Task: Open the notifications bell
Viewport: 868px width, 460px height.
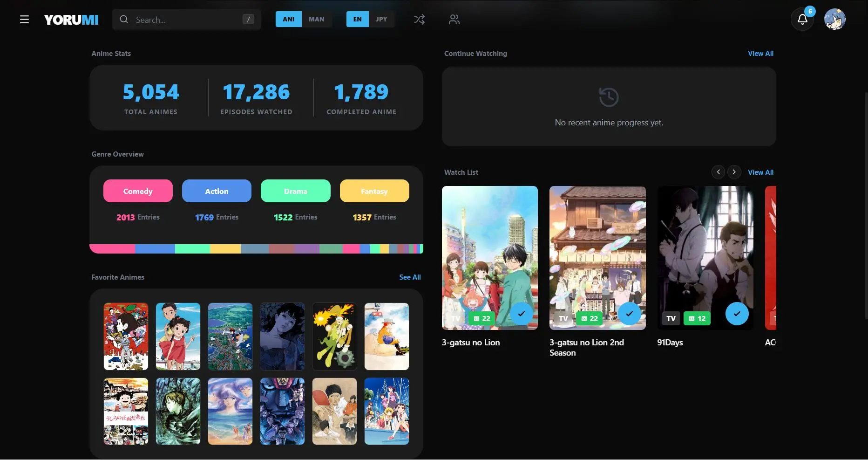Action: 802,20
